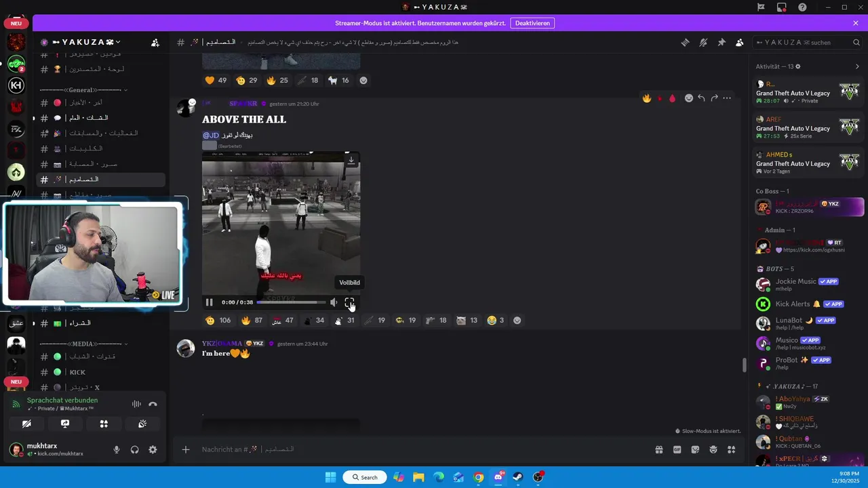Forward the message with arrow icon

pyautogui.click(x=715, y=98)
